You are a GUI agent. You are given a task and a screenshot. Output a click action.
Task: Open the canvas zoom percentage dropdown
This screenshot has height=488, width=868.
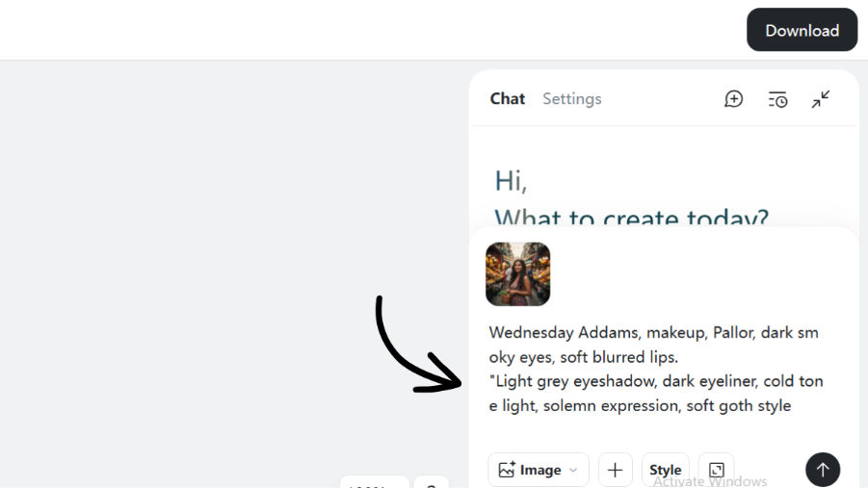pyautogui.click(x=374, y=482)
